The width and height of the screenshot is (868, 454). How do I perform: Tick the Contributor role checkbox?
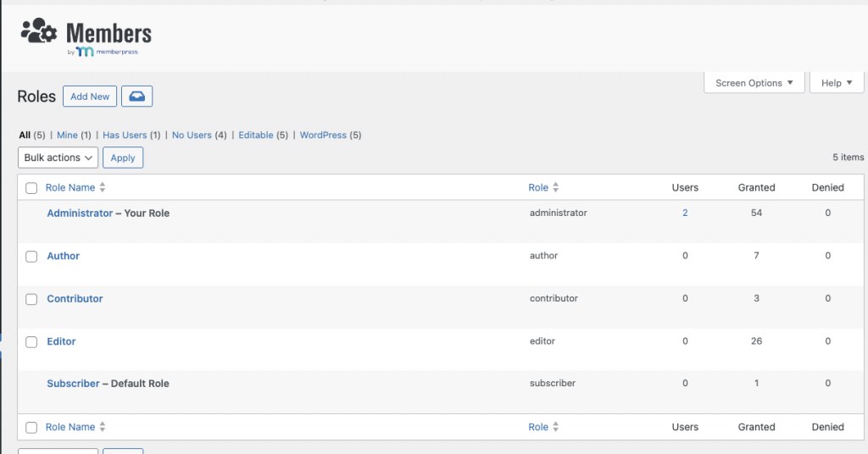[31, 299]
